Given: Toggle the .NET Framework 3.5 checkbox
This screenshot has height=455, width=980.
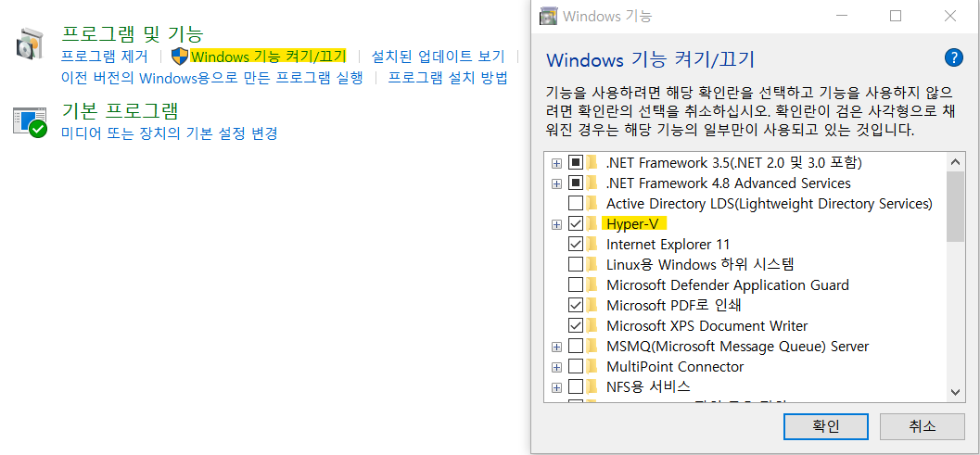Looking at the screenshot, I should (576, 163).
